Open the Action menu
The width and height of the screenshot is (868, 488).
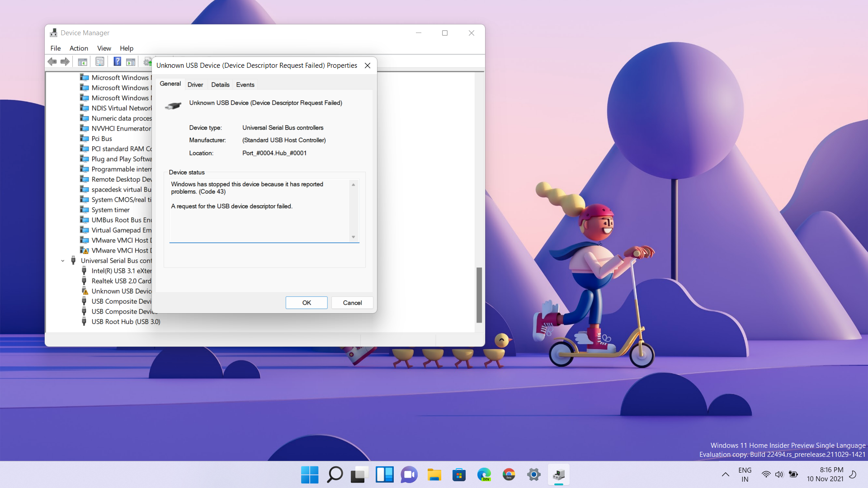tap(79, 48)
